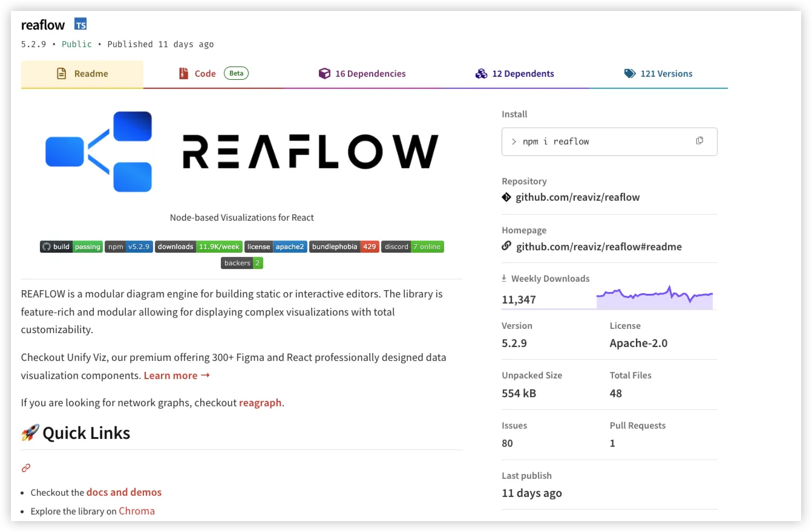Click the weekly downloads sparkline chart
Viewport: 812px width, 532px height.
coord(655,297)
